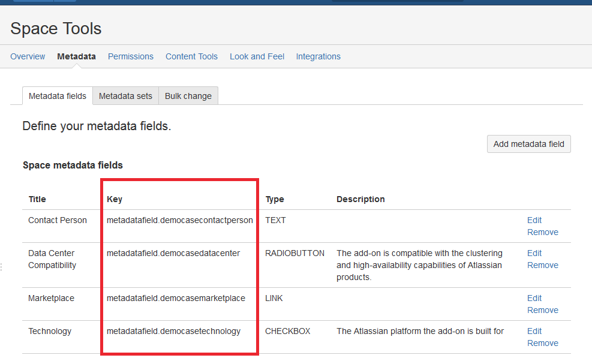Viewport: 592px width, 364px height.
Task: Edit the Data Center Compatibility field
Action: point(534,253)
